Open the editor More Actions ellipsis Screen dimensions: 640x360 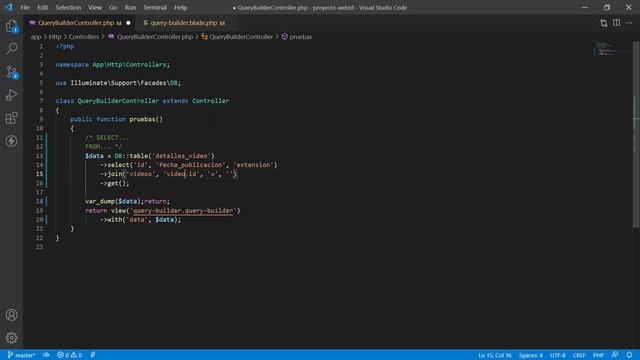point(629,23)
